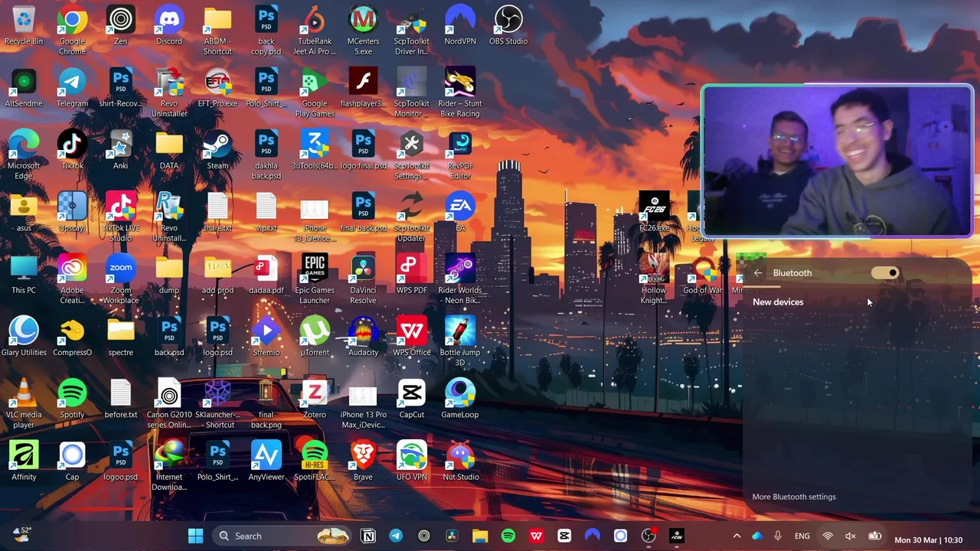Viewport: 980px width, 551px height.
Task: Open More Bluetooth settings link
Action: (794, 497)
